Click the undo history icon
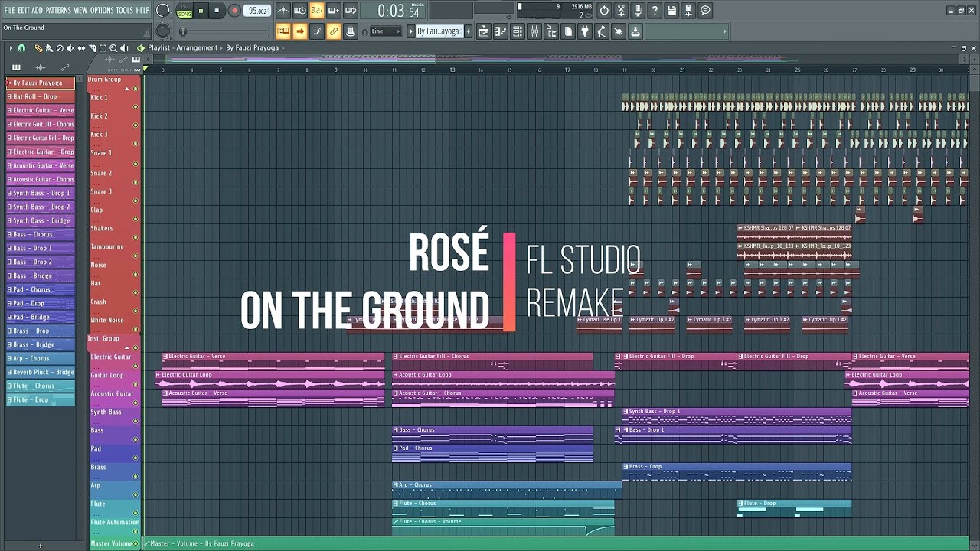Image resolution: width=980 pixels, height=551 pixels. click(x=604, y=11)
